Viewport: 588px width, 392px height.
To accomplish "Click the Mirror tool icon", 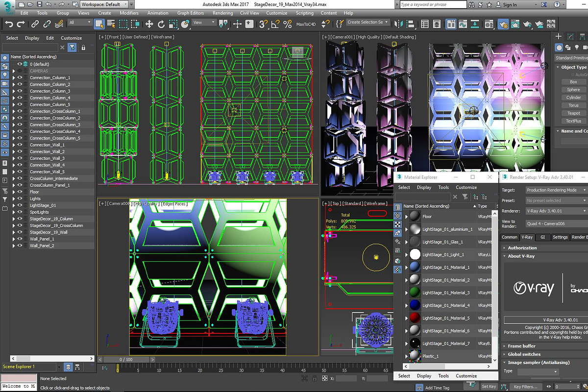I will (399, 24).
